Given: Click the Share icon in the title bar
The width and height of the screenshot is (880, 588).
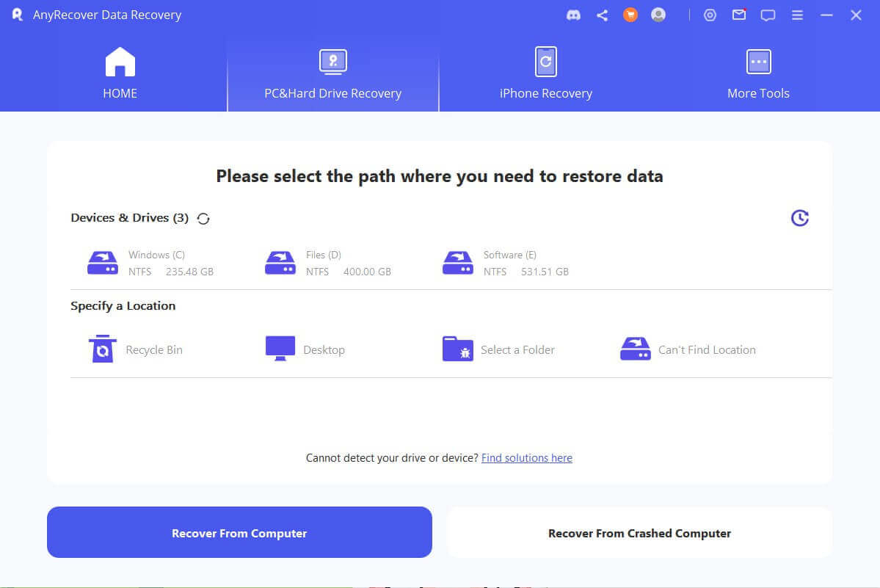Looking at the screenshot, I should click(602, 15).
